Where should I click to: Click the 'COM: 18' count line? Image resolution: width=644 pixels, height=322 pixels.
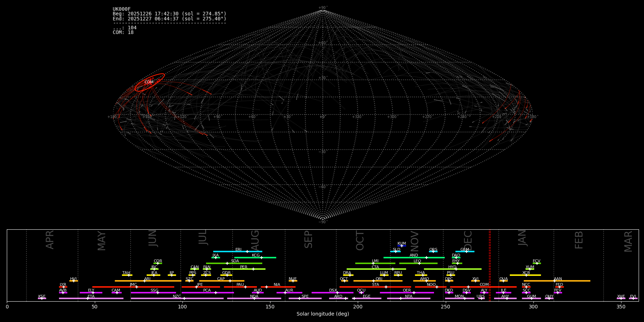tap(123, 33)
